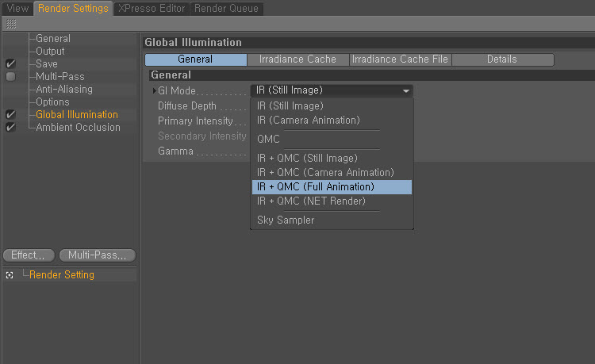595x364 pixels.
Task: Pick IR + QMC (Still Image)
Action: pos(332,158)
